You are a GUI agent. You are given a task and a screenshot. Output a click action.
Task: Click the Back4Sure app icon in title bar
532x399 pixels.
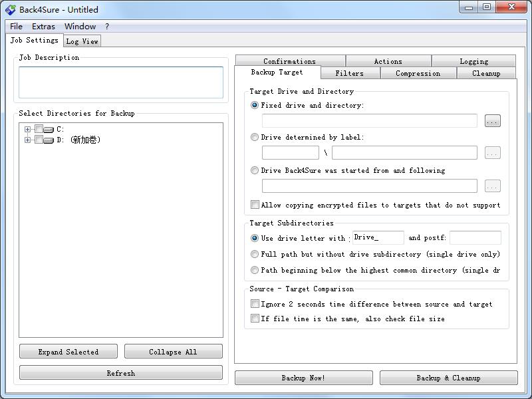10,9
